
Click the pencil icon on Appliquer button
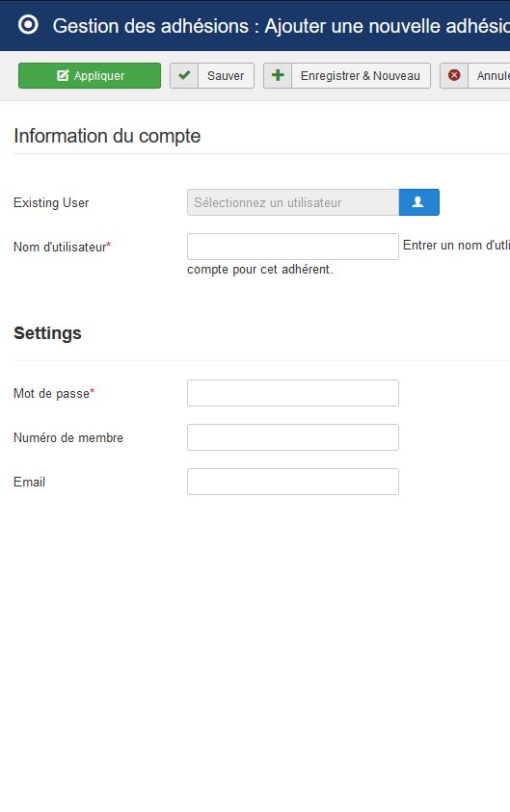[x=63, y=75]
